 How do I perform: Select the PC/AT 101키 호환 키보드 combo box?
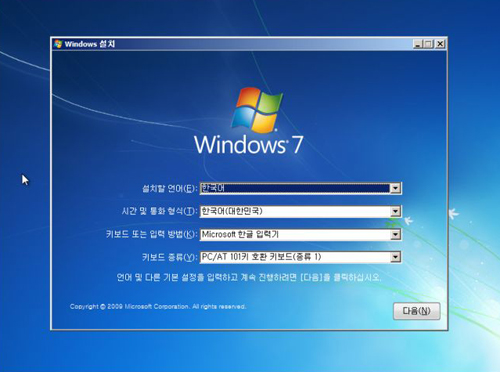point(301,257)
